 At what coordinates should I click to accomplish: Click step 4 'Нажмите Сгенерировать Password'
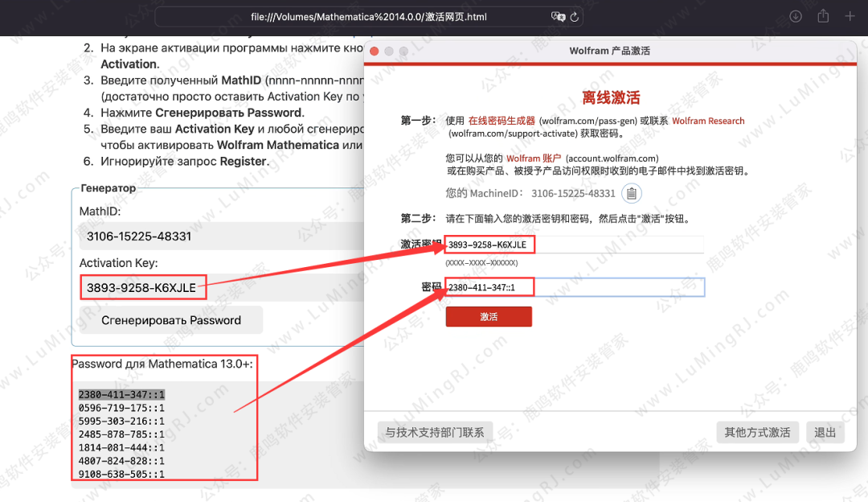(203, 113)
